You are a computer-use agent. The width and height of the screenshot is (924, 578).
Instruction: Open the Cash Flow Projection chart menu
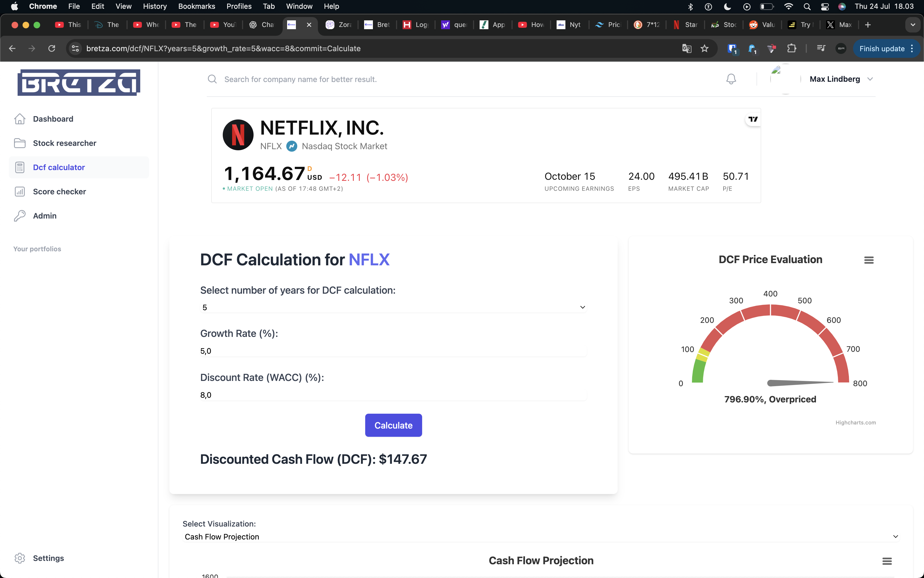click(887, 561)
